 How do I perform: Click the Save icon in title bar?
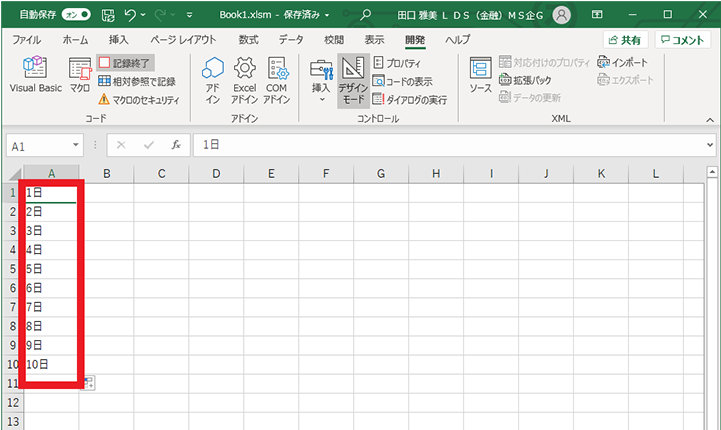pos(108,15)
